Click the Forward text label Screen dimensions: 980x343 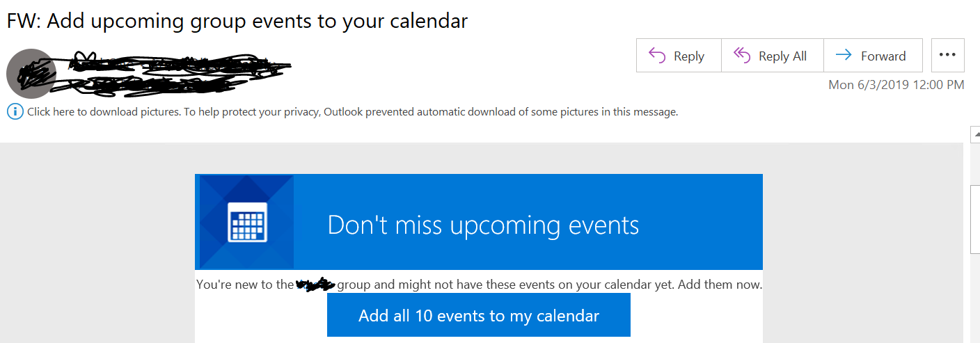point(883,56)
